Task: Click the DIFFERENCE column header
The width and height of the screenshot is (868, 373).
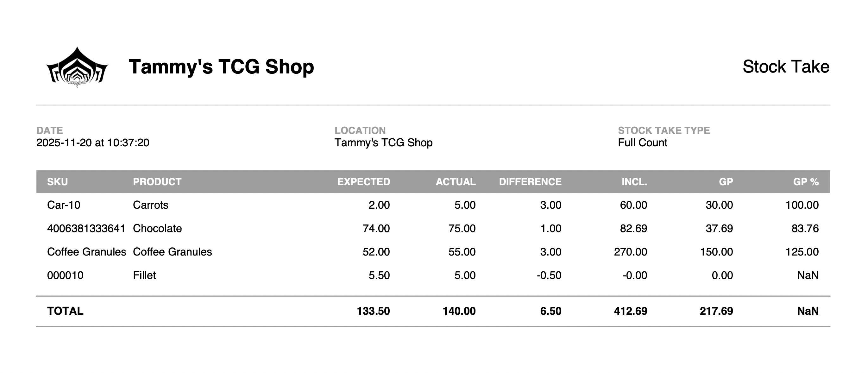Action: tap(530, 182)
